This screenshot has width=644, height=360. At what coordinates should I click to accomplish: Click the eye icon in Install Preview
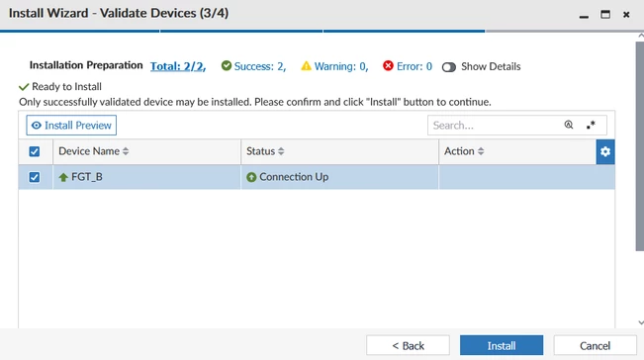click(x=37, y=126)
